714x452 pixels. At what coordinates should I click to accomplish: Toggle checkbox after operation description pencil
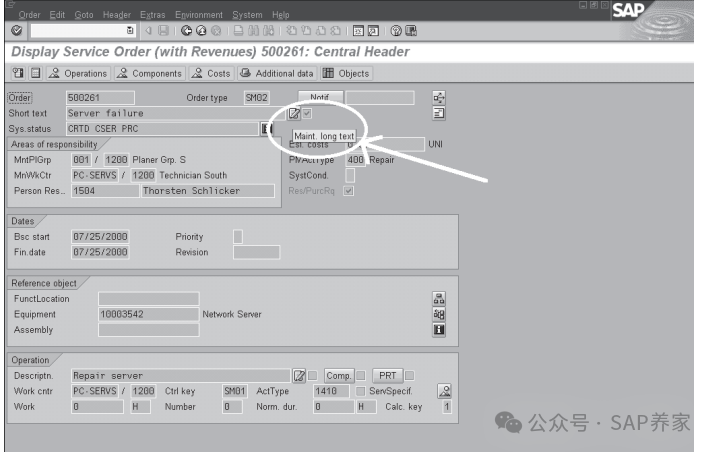pyautogui.click(x=313, y=376)
